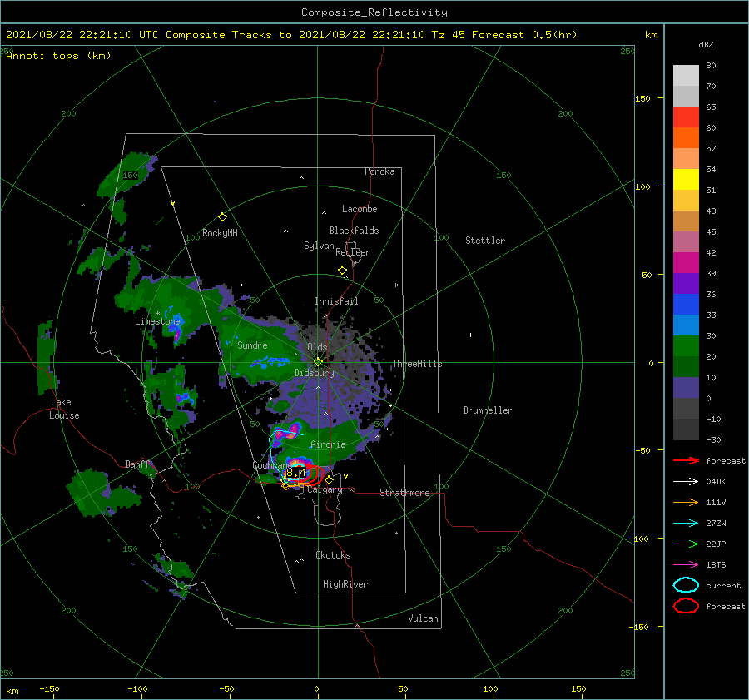Click the Sylvan label

pyautogui.click(x=319, y=246)
